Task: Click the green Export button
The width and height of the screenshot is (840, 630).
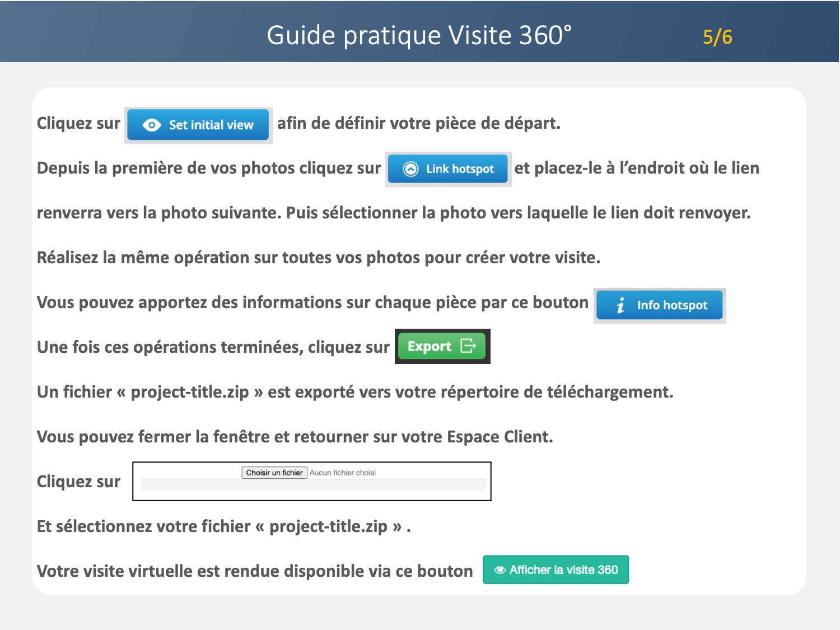Action: pyautogui.click(x=442, y=346)
